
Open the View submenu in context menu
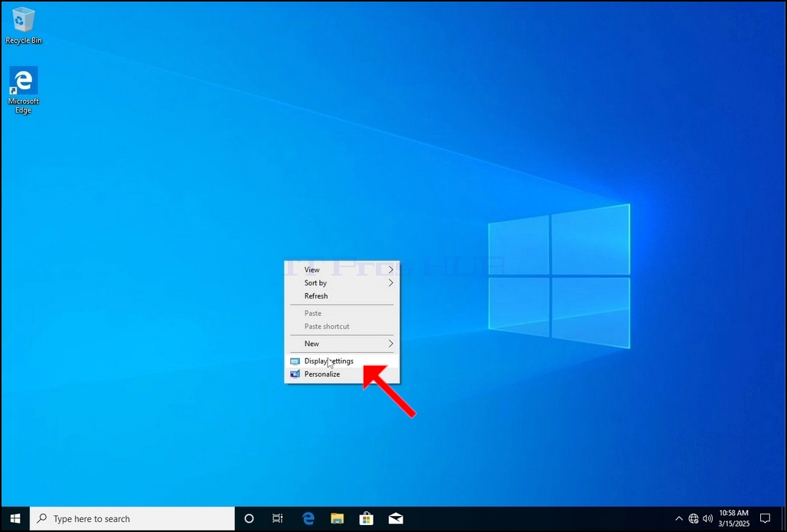(x=342, y=269)
